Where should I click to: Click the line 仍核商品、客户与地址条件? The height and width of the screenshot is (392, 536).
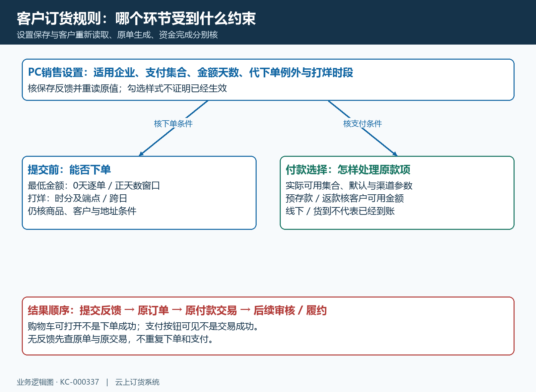[x=82, y=211]
